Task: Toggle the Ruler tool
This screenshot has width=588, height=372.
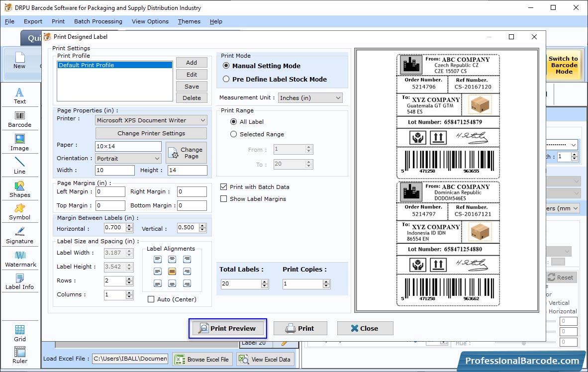Action: [19, 355]
